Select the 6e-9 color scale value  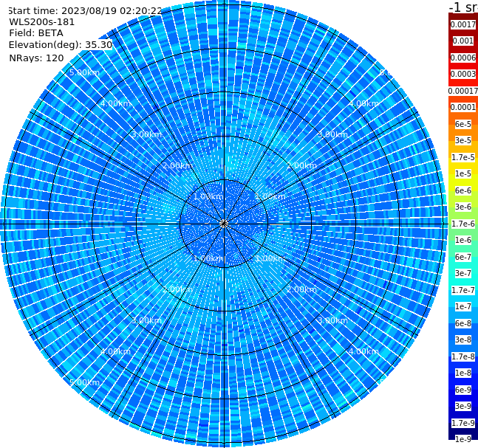(463, 390)
